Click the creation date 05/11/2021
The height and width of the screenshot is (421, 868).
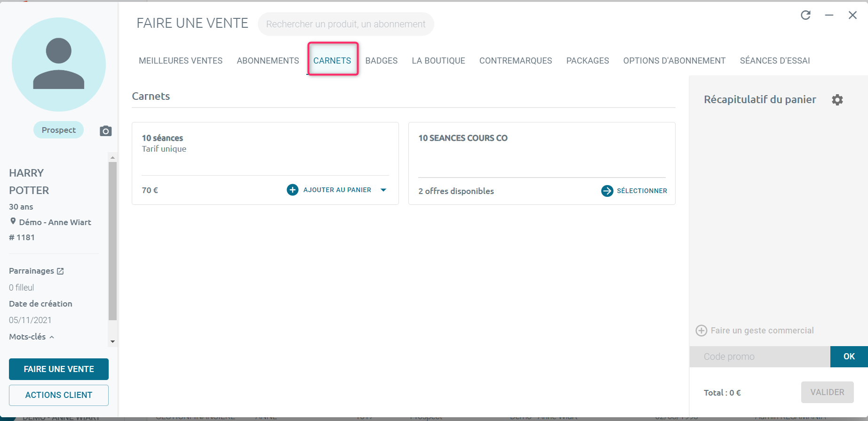pyautogui.click(x=30, y=320)
